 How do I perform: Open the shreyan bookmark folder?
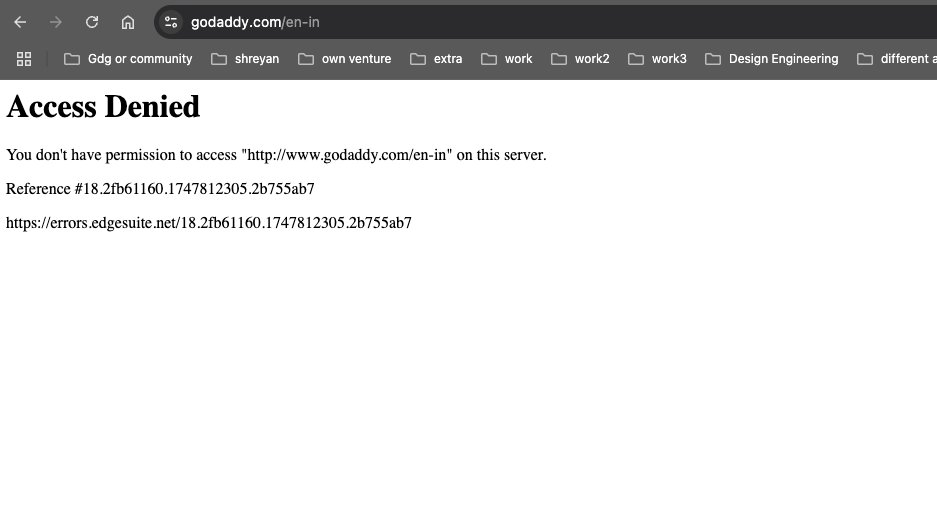tap(245, 59)
